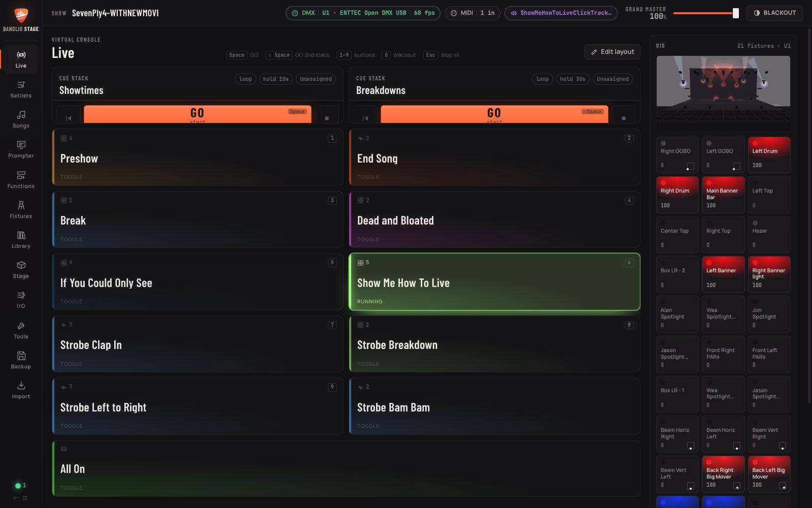
Task: Open Unassigned selector on Showtimes stack
Action: pyautogui.click(x=316, y=79)
